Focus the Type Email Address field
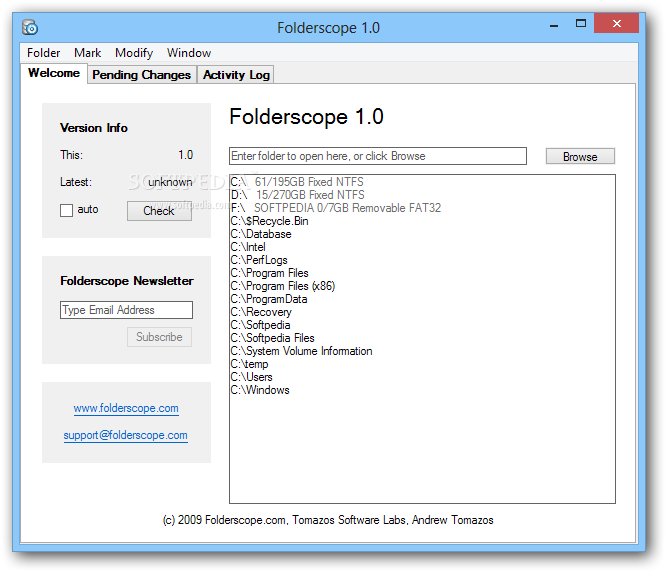 [126, 310]
